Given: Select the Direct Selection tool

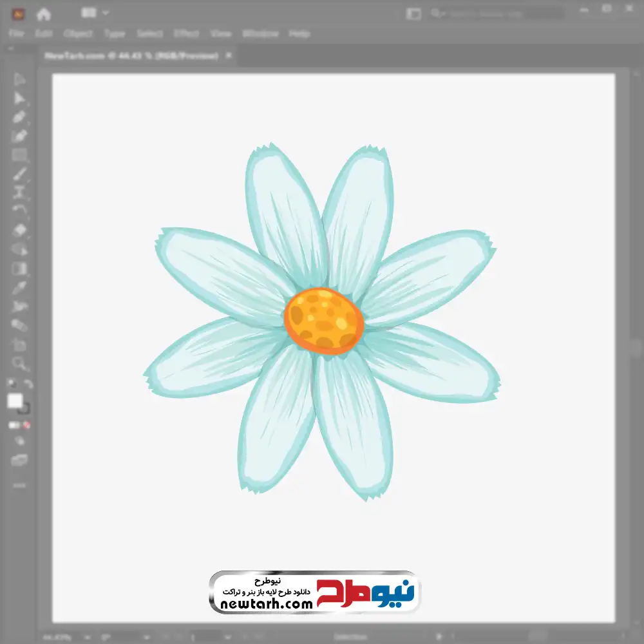Looking at the screenshot, I should (19, 99).
